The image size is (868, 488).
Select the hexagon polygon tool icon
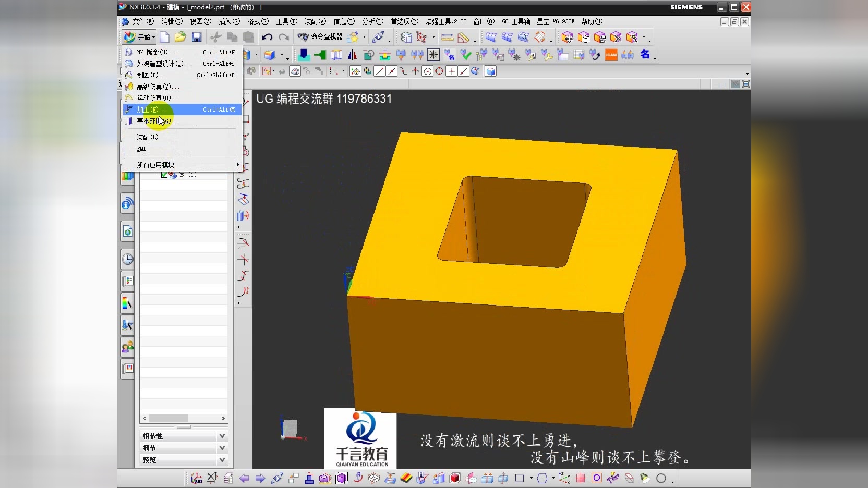click(542, 478)
